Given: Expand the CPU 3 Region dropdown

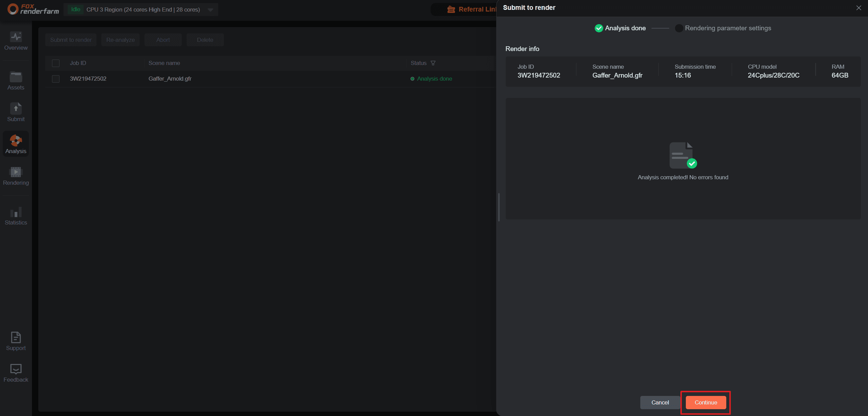Looking at the screenshot, I should pos(210,10).
